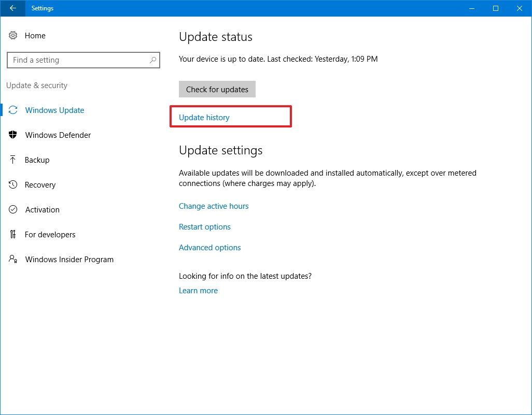The image size is (532, 415).
Task: Click the magnifier icon in search box
Action: coord(152,60)
